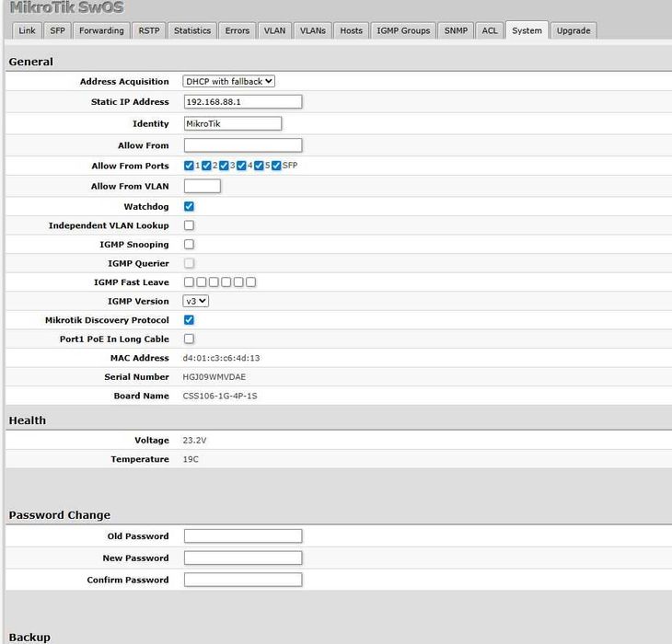Disable the Watchdog checkbox
Viewport: 672px width, 644px height.
pos(189,206)
